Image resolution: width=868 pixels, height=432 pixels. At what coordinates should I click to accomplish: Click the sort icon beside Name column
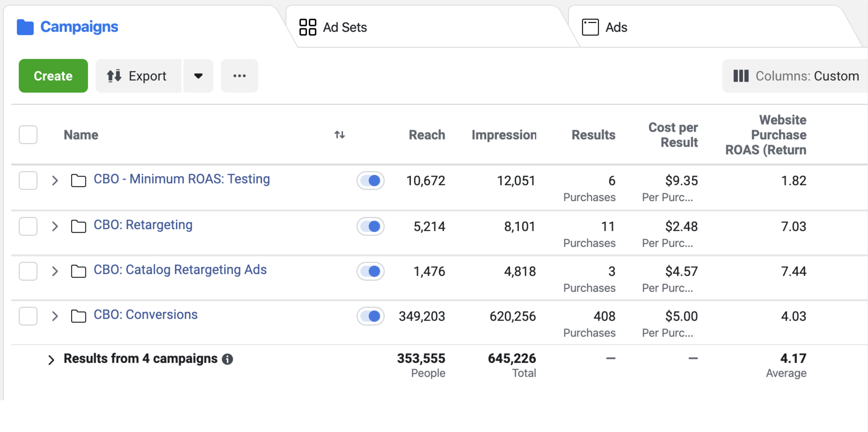[340, 135]
